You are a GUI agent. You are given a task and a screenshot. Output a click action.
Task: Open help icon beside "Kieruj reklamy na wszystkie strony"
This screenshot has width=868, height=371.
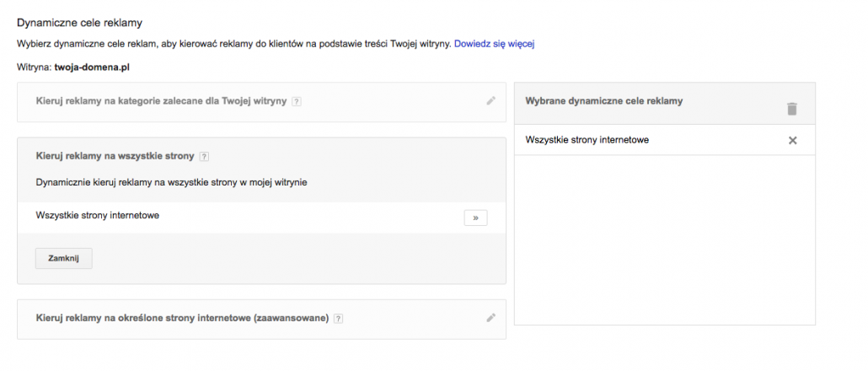pyautogui.click(x=205, y=157)
